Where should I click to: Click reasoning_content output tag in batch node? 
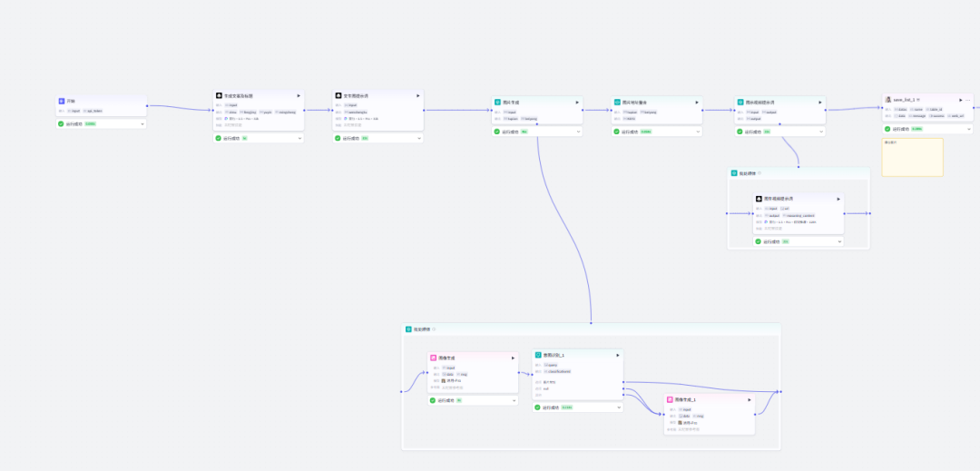click(800, 215)
